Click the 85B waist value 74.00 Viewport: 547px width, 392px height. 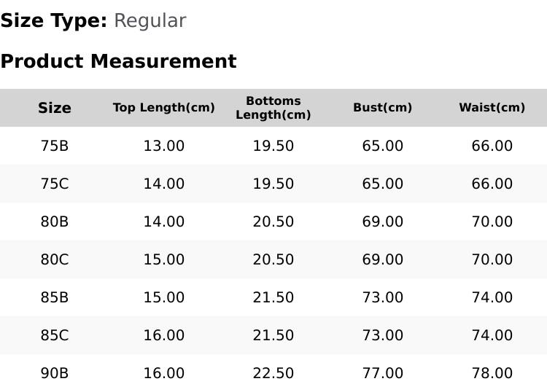click(x=492, y=297)
